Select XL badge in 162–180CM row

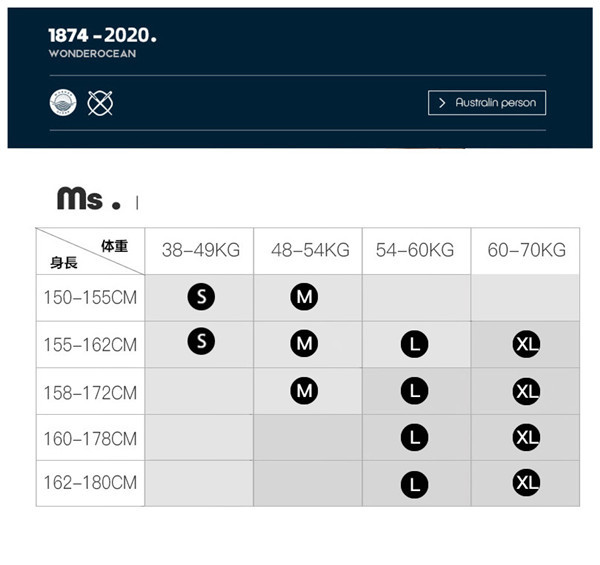pyautogui.click(x=527, y=482)
